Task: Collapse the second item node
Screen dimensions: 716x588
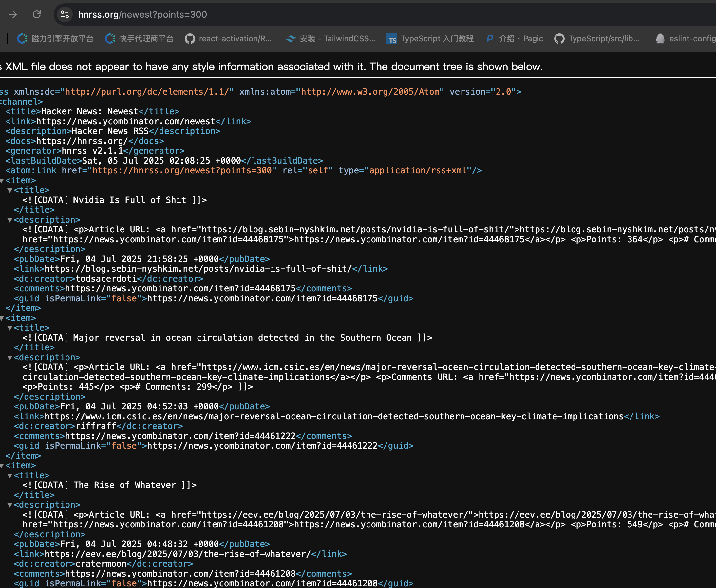Action: (2, 318)
